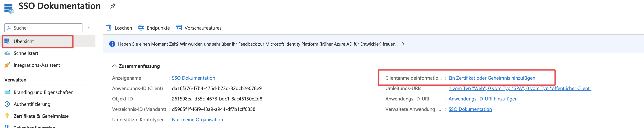Open Branding und Eigenschaften menu item
Image resolution: width=644 pixels, height=128 pixels.
43,92
